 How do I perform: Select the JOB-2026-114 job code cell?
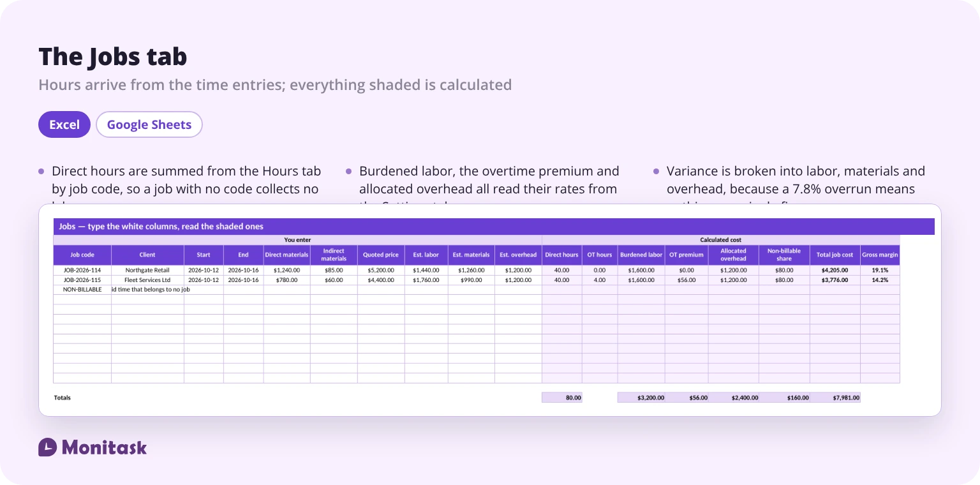click(x=82, y=270)
